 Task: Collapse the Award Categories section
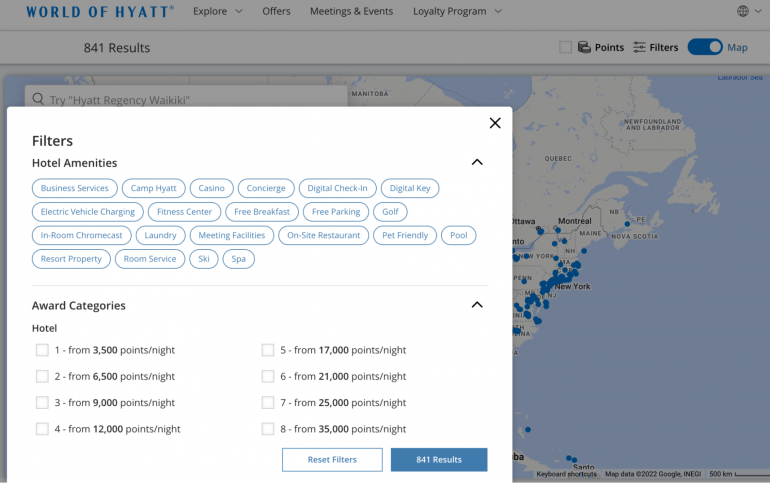[x=477, y=305]
